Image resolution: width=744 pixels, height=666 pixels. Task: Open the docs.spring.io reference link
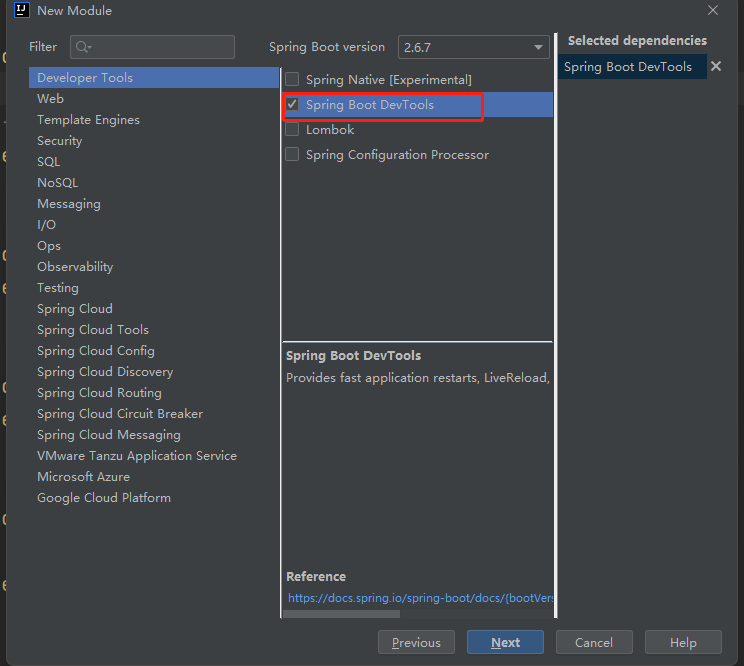pyautogui.click(x=420, y=598)
